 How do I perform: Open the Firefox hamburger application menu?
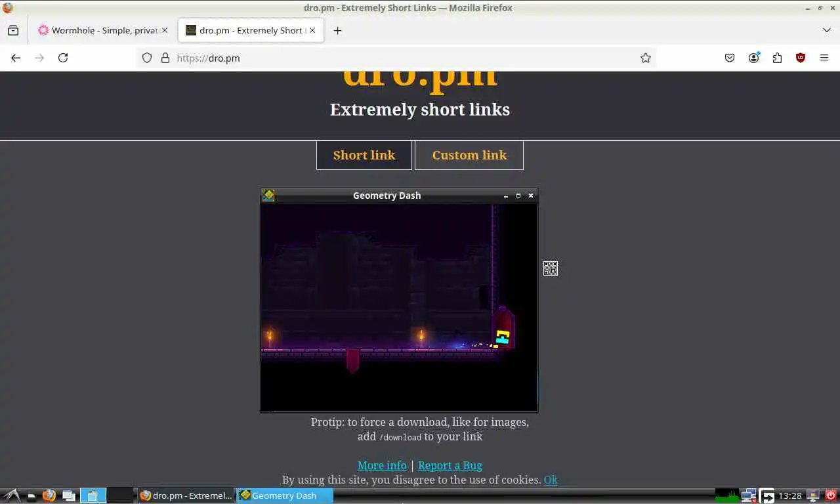(x=824, y=58)
